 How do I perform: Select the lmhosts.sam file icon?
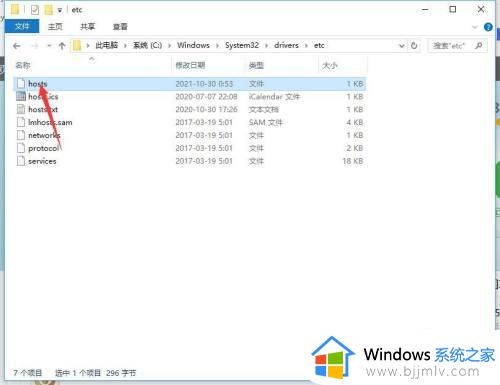click(21, 122)
